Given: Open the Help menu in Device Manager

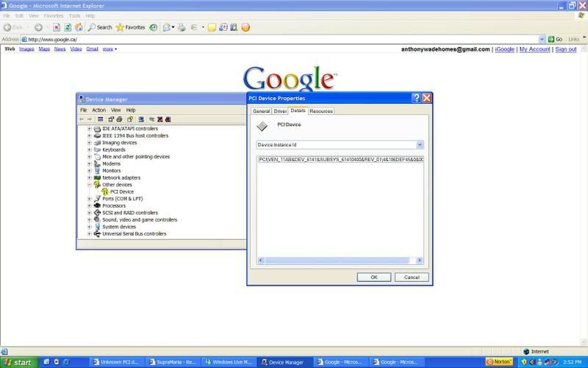Looking at the screenshot, I should pyautogui.click(x=131, y=110).
